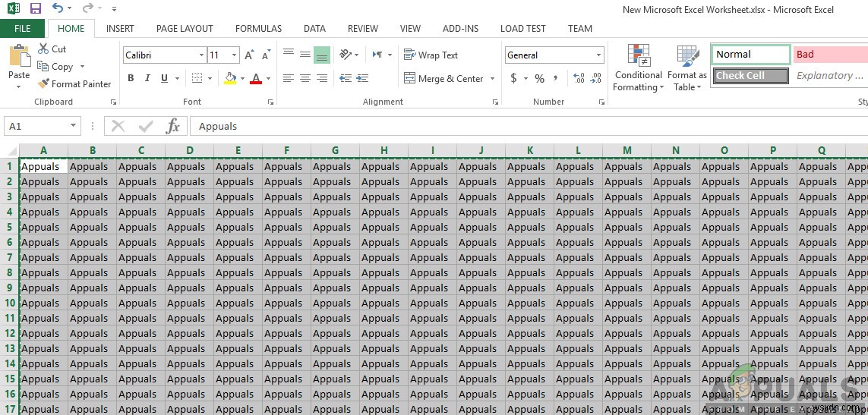Switch to the VIEW tab

410,29
